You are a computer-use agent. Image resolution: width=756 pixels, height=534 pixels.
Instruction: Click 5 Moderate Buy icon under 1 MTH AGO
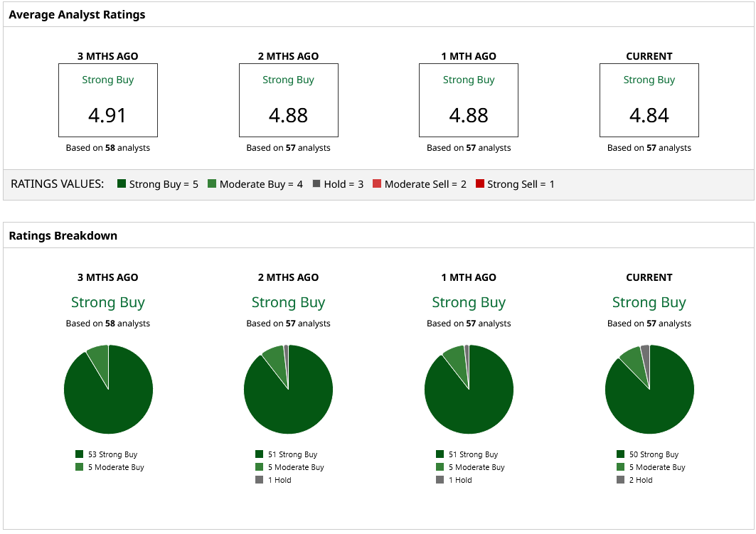[x=440, y=466]
